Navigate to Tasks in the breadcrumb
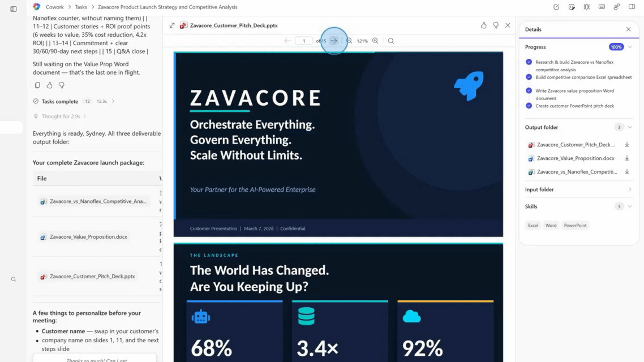 tap(81, 7)
